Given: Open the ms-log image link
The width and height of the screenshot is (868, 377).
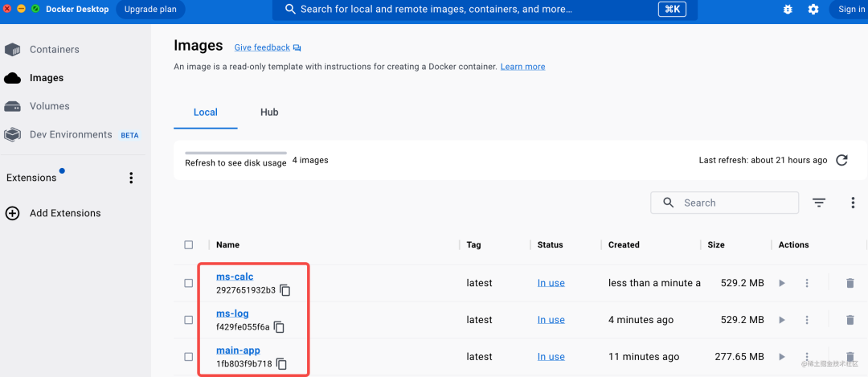Looking at the screenshot, I should [x=232, y=313].
